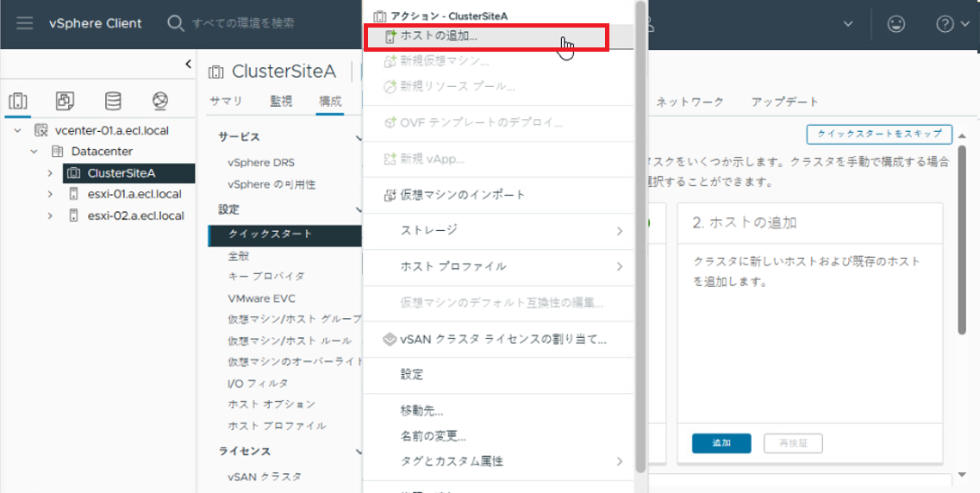Open the 監視 tab

tap(281, 102)
